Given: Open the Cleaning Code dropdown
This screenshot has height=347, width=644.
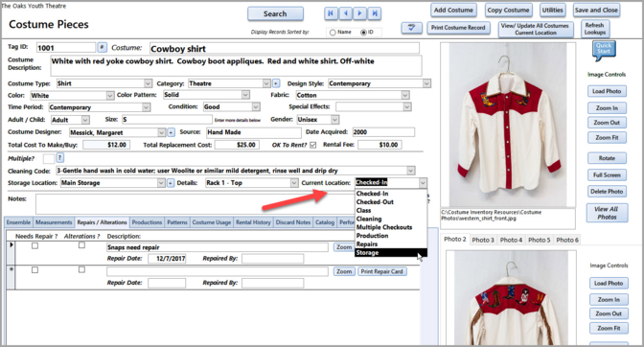Looking at the screenshot, I should click(410, 171).
